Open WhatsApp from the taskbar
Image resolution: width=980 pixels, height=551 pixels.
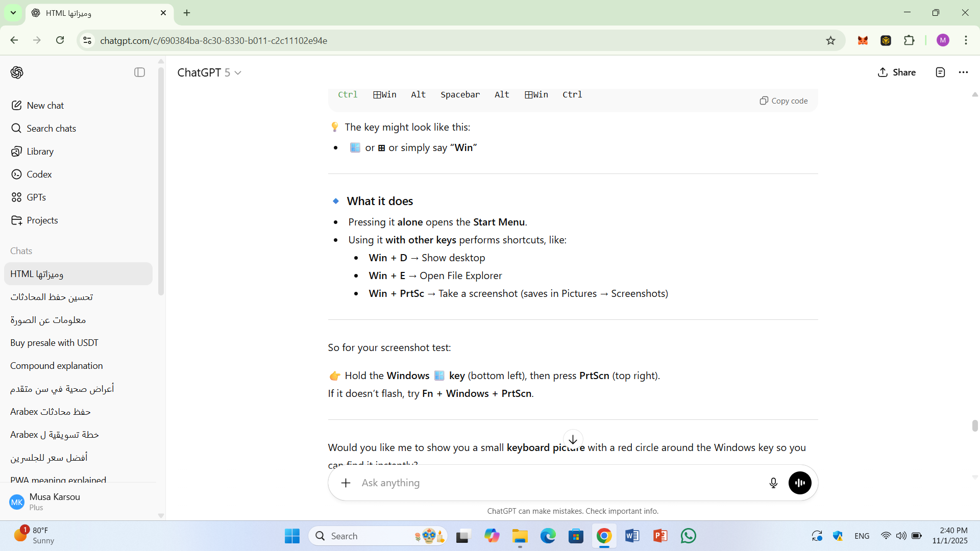pyautogui.click(x=688, y=536)
